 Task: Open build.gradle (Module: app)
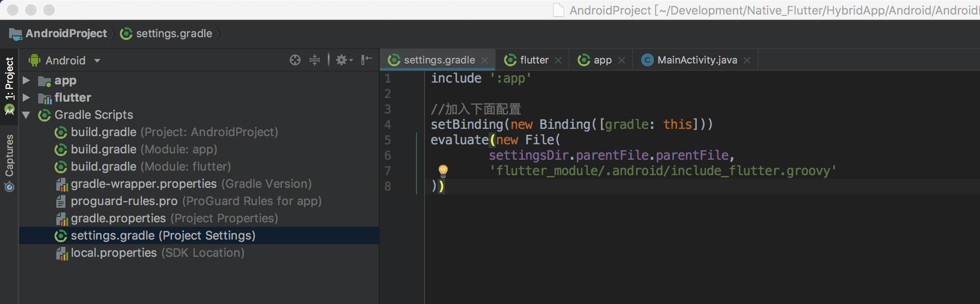point(144,149)
